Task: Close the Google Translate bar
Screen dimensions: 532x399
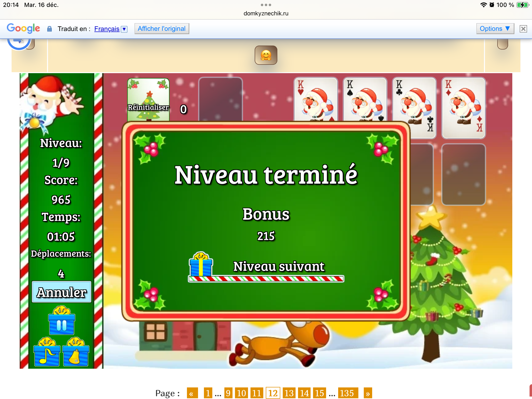Action: point(523,29)
